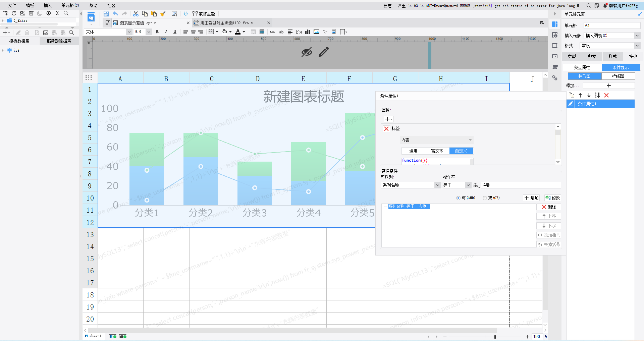Click the Merge Cells icon

point(253,32)
